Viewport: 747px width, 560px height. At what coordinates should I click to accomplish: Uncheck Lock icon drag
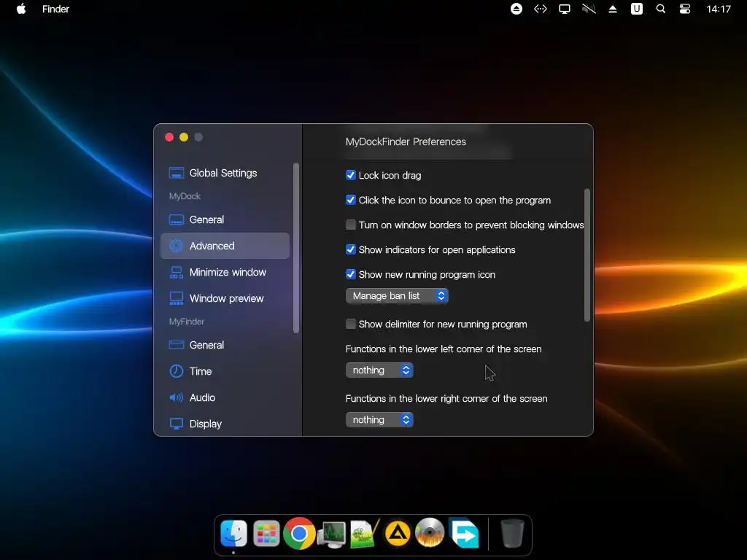point(351,175)
